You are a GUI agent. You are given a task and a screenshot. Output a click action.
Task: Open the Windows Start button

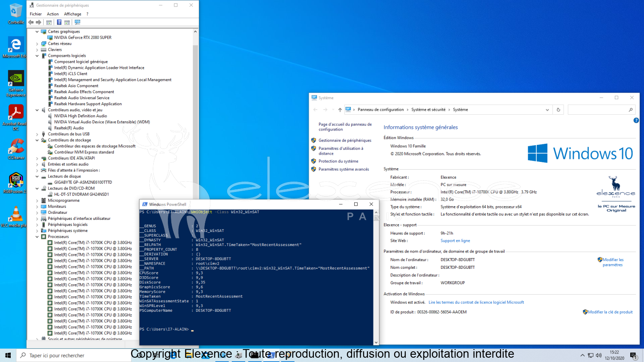point(8,355)
